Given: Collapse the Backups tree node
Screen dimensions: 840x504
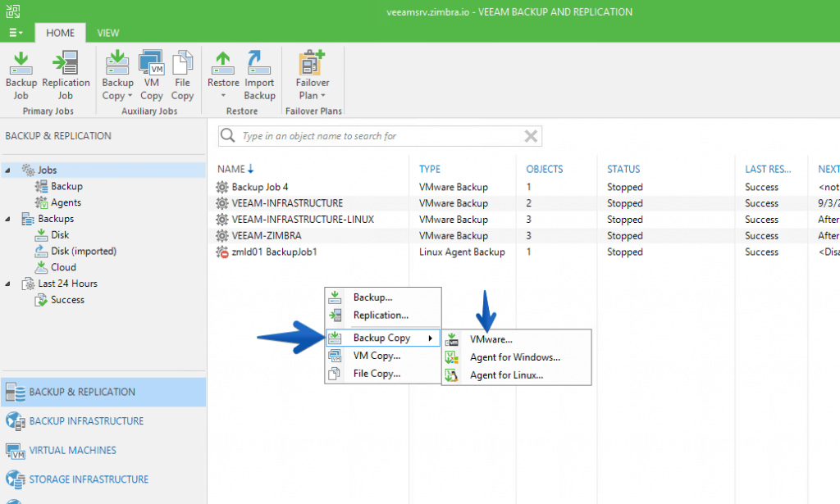Looking at the screenshot, I should (7, 219).
